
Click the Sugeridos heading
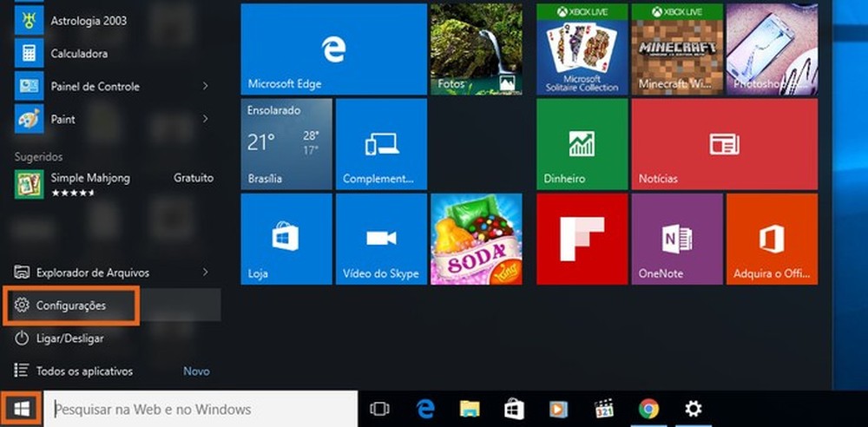click(x=39, y=157)
